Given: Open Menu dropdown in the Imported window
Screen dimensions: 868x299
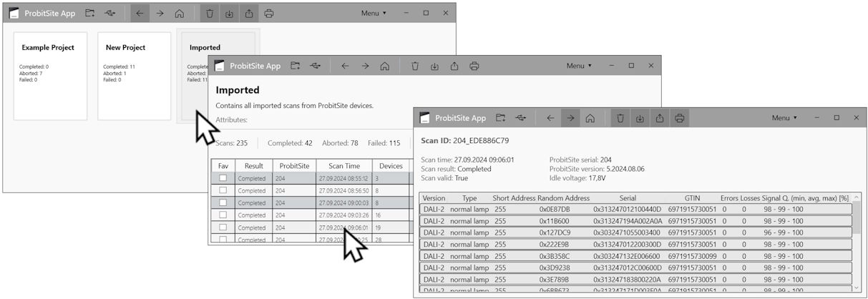Looking at the screenshot, I should tap(579, 66).
